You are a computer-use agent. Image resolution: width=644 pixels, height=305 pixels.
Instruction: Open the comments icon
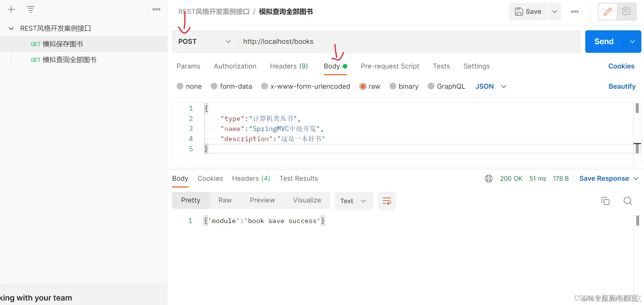point(626,12)
